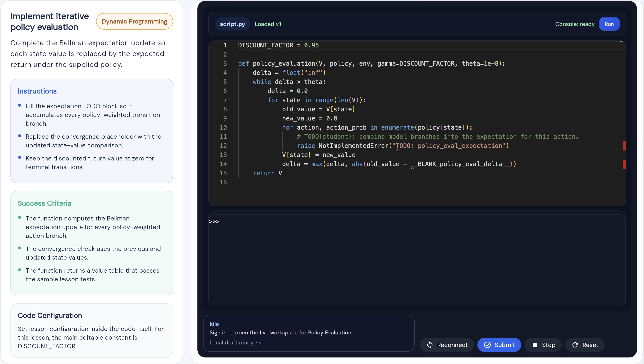Viewport: 644px width, 364px height.
Task: Click the Reset button
Action: point(584,345)
